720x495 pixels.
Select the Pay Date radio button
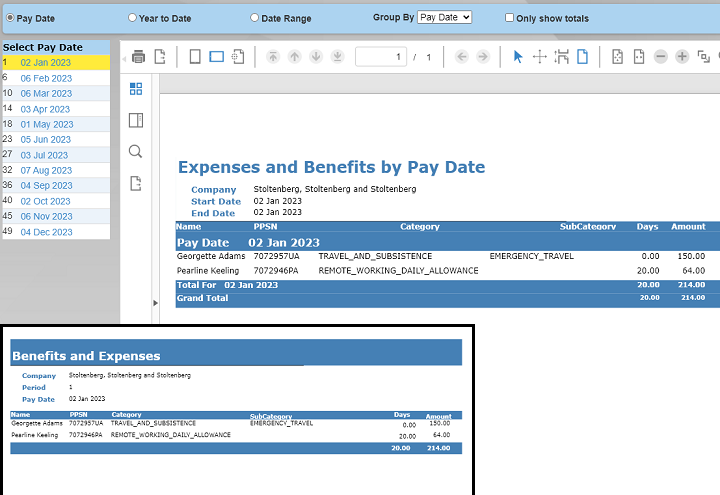[10, 18]
